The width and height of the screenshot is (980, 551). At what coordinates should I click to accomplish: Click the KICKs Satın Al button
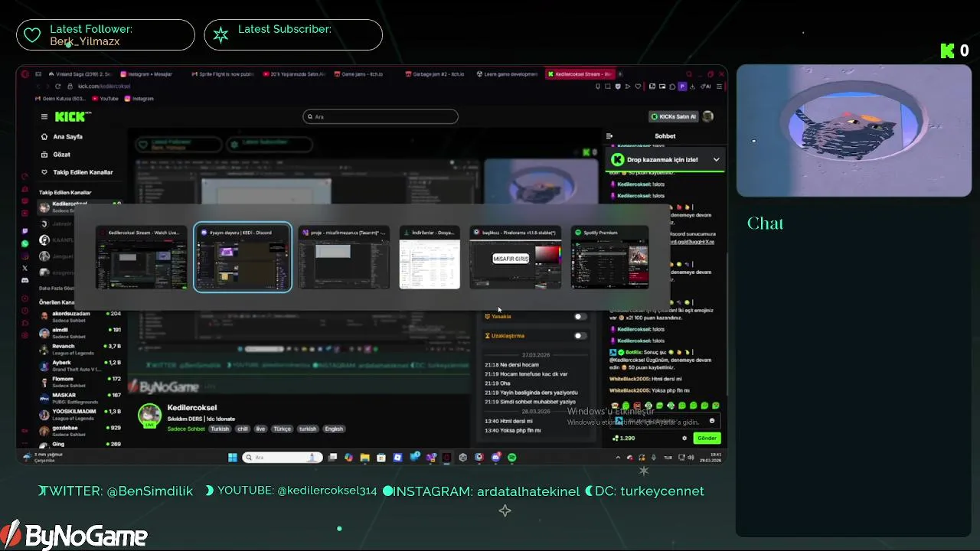click(x=673, y=116)
